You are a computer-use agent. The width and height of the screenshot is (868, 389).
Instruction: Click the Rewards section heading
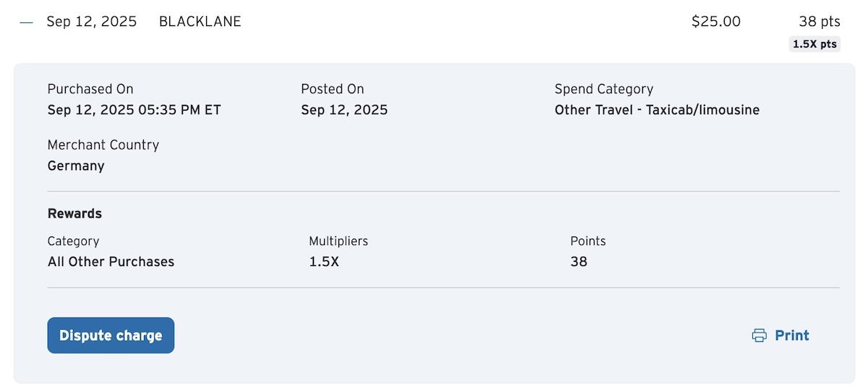coord(75,214)
